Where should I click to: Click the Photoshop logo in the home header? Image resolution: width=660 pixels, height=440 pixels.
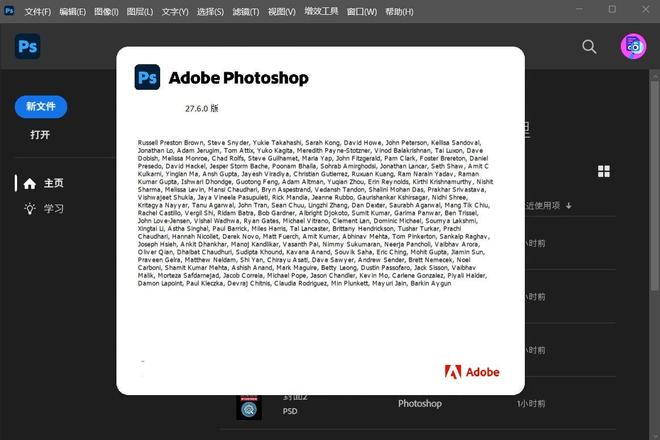[27, 46]
